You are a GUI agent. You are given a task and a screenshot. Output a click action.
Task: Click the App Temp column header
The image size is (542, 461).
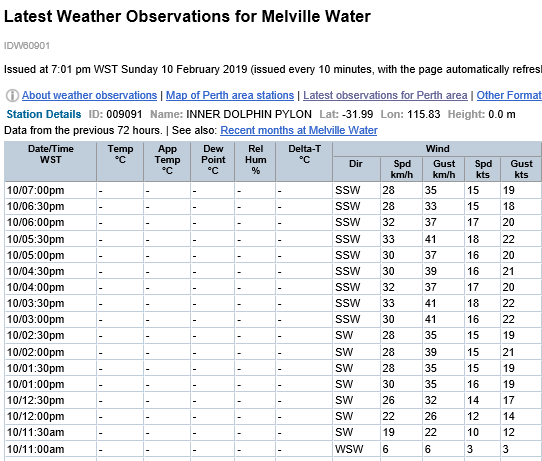pos(167,161)
